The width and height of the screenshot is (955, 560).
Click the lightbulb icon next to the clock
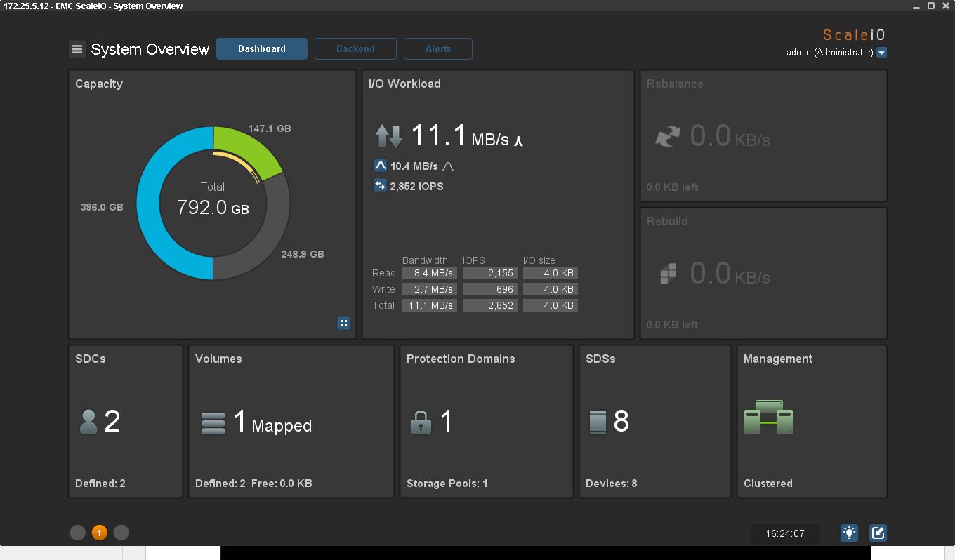pos(849,533)
